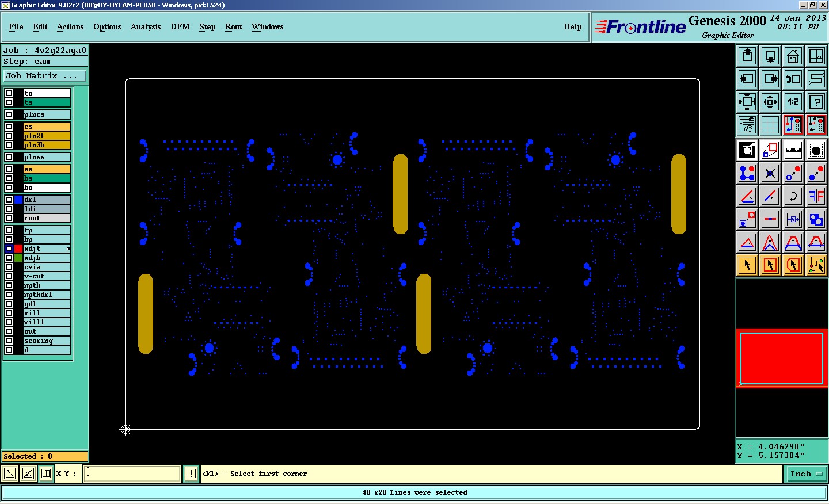Select the connected blue dots add-feature icon
Screen dimensions: 829x504
pyautogui.click(x=747, y=173)
